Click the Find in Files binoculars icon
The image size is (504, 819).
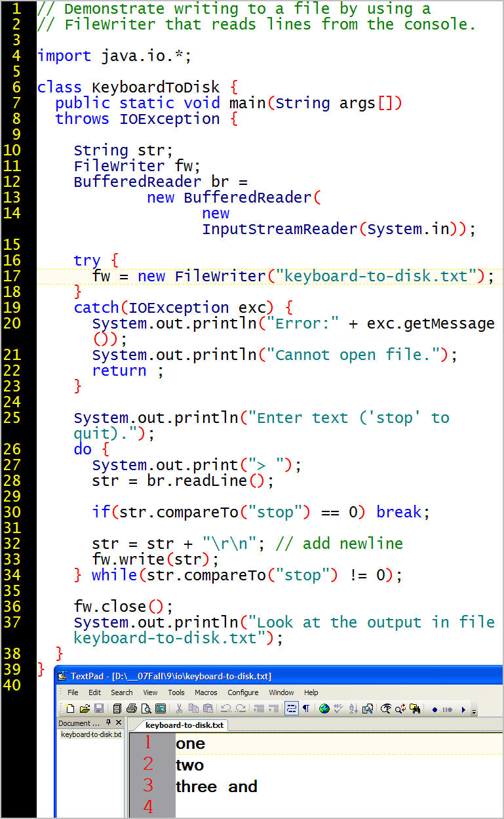pyautogui.click(x=416, y=709)
